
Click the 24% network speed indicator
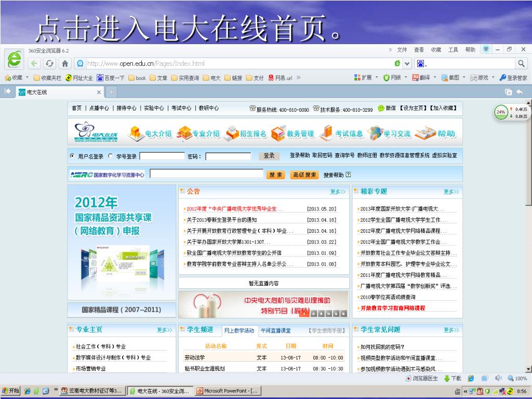[501, 112]
